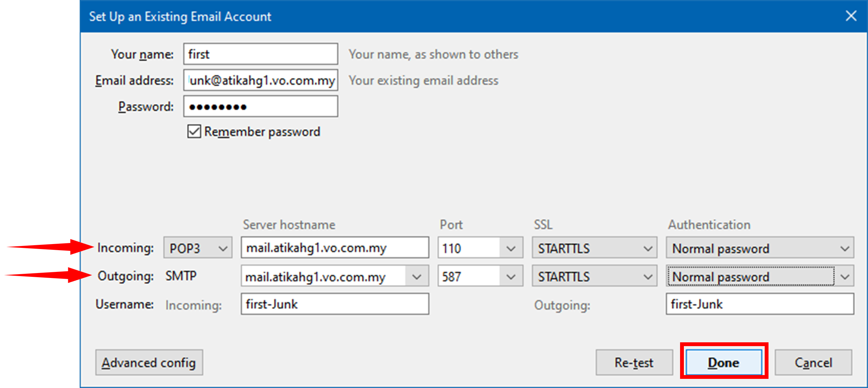This screenshot has height=388, width=868.
Task: Click the incoming username field
Action: tap(334, 304)
